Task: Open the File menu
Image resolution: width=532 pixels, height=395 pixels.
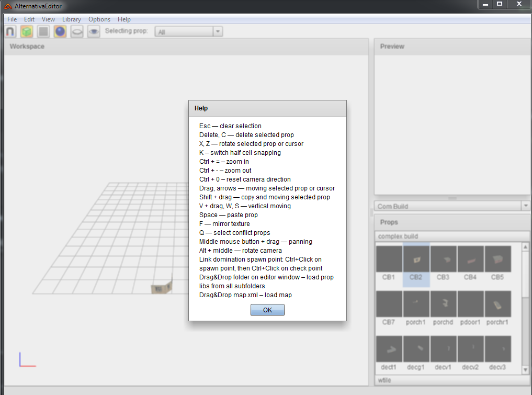Action: pos(12,19)
